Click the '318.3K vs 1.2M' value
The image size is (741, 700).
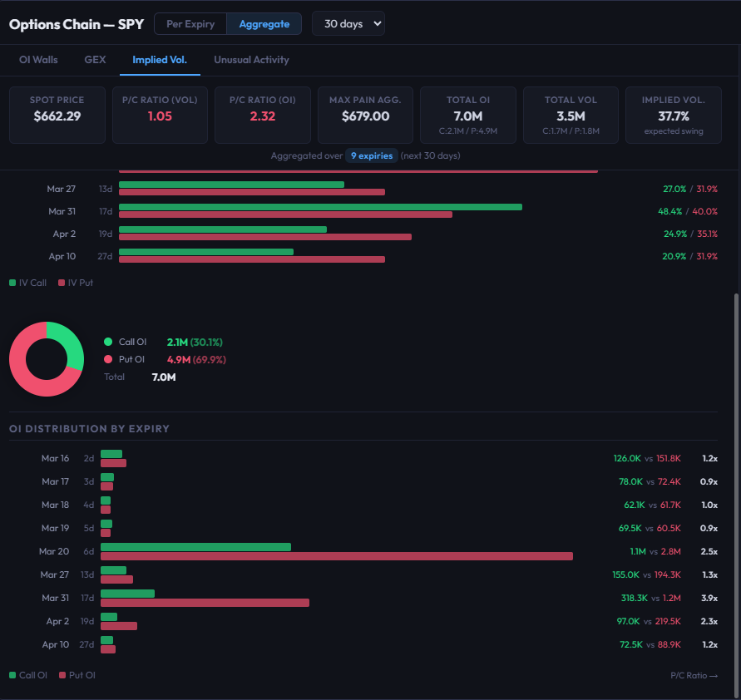click(x=650, y=598)
